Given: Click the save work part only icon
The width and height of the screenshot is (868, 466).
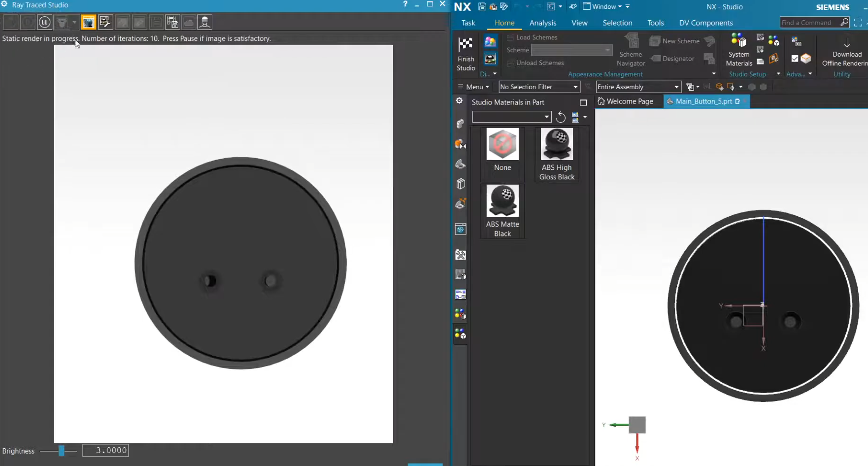Looking at the screenshot, I should click(493, 6).
